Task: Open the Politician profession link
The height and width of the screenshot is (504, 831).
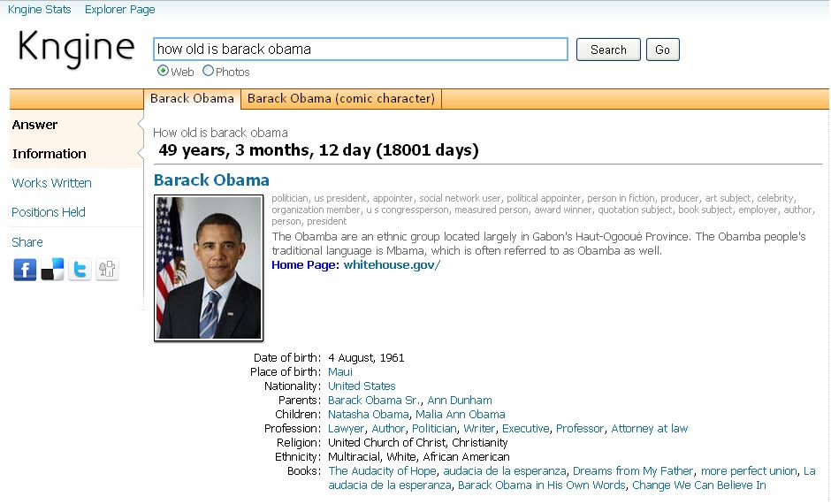Action: (434, 429)
